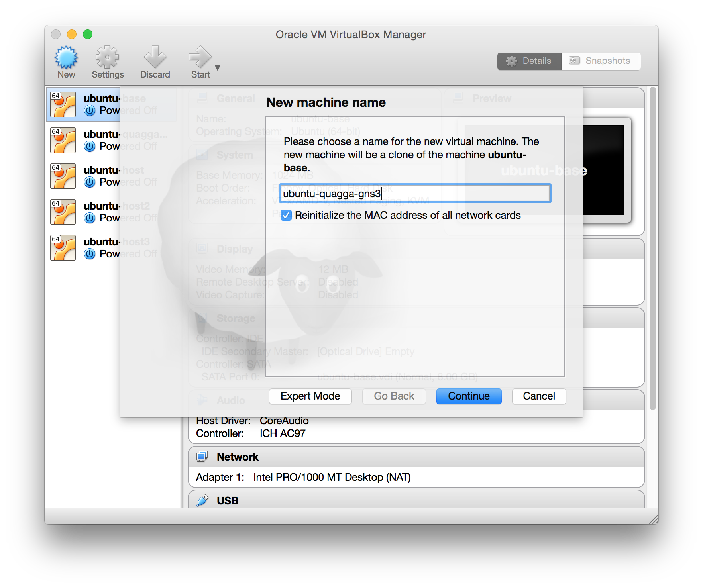The height and width of the screenshot is (588, 703).
Task: Click the green zoom window button
Action: [x=88, y=35]
